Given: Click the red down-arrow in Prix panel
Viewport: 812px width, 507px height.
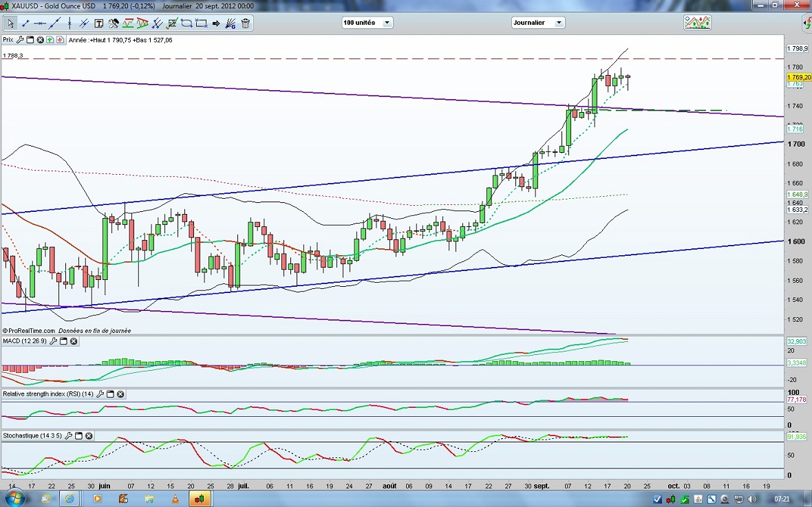Looking at the screenshot, I should click(x=61, y=40).
